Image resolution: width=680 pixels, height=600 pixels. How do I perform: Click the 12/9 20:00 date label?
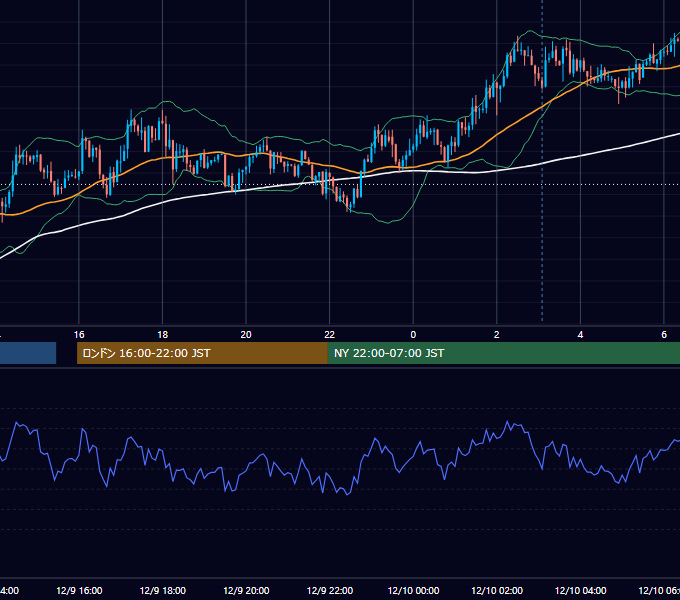tap(246, 590)
